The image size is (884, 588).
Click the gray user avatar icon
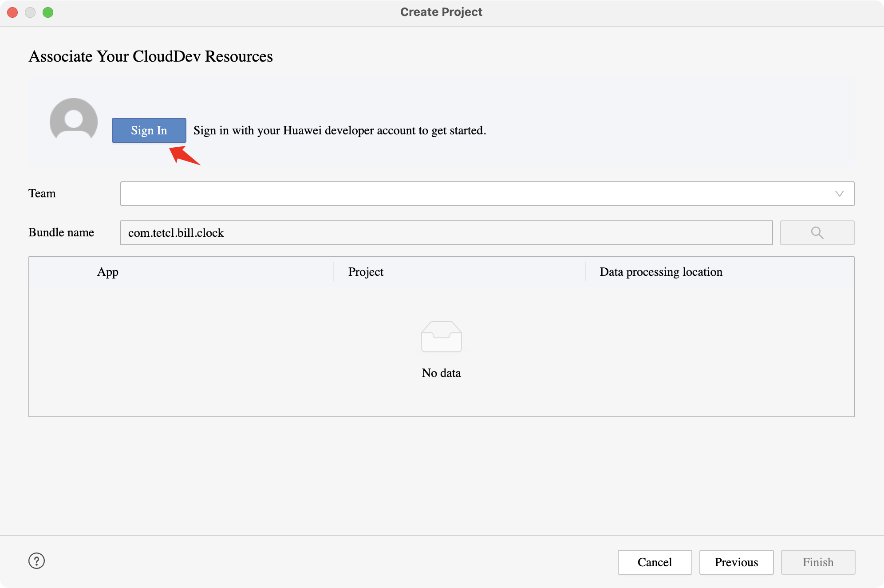click(74, 119)
